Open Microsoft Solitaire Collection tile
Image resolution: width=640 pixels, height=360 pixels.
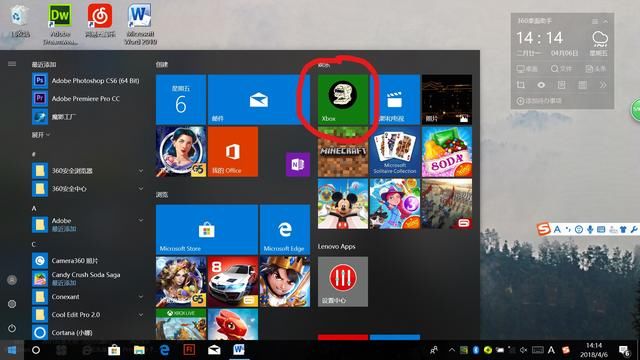[395, 151]
